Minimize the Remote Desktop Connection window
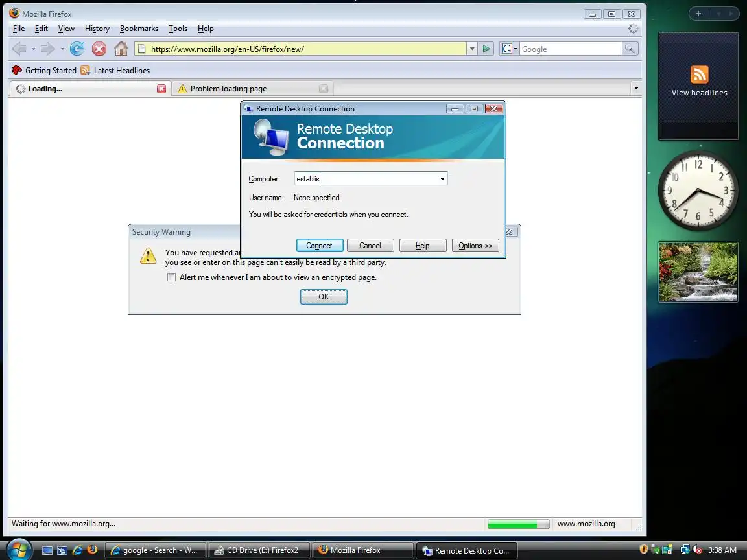Screen dimensions: 747x560 tap(455, 109)
